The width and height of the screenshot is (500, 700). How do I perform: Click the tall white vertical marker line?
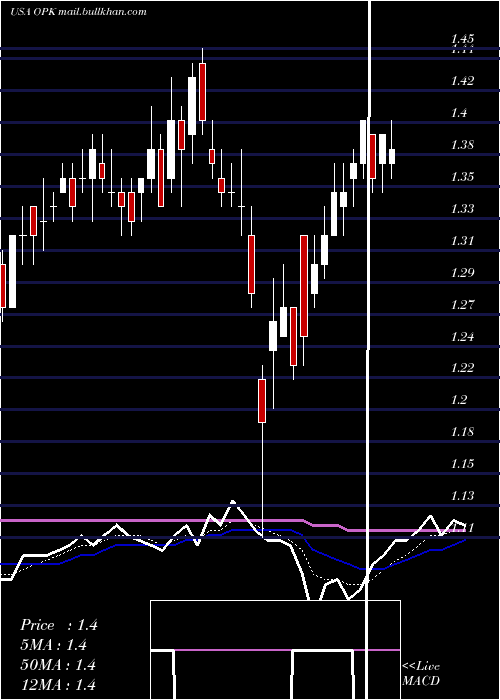[x=369, y=350]
